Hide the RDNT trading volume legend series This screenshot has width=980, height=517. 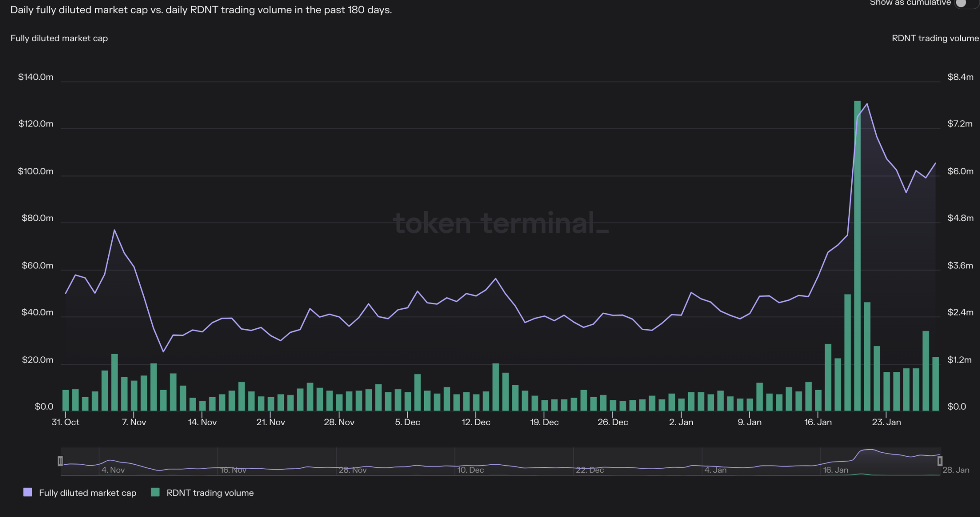click(x=210, y=493)
